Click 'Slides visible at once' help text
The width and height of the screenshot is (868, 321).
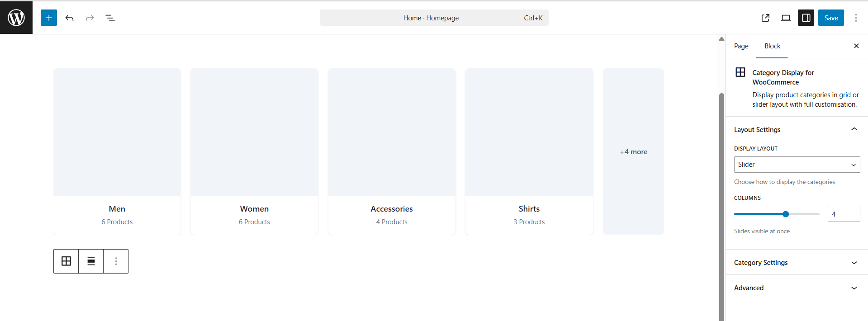pyautogui.click(x=762, y=231)
